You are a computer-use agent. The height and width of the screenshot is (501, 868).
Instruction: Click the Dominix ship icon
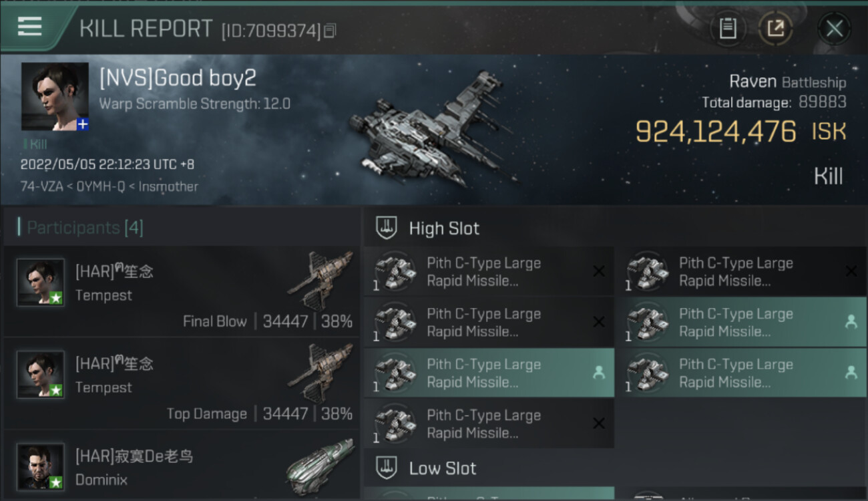320,461
